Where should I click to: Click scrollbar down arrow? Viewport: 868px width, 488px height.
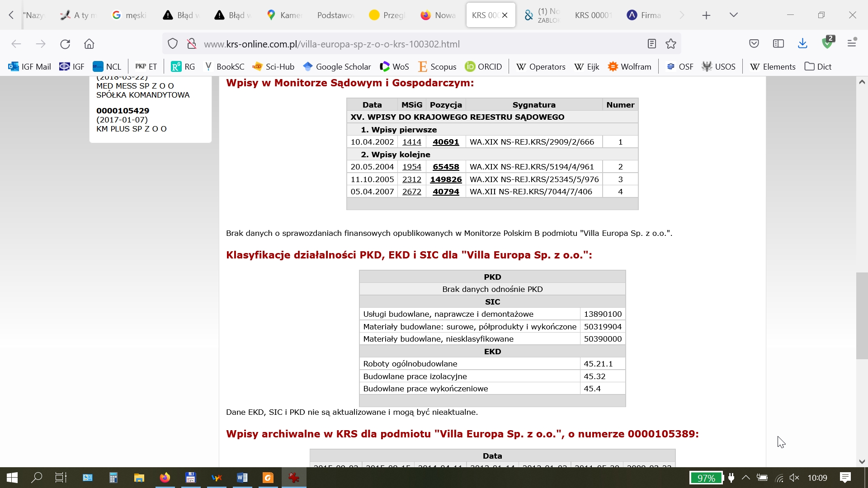(862, 462)
